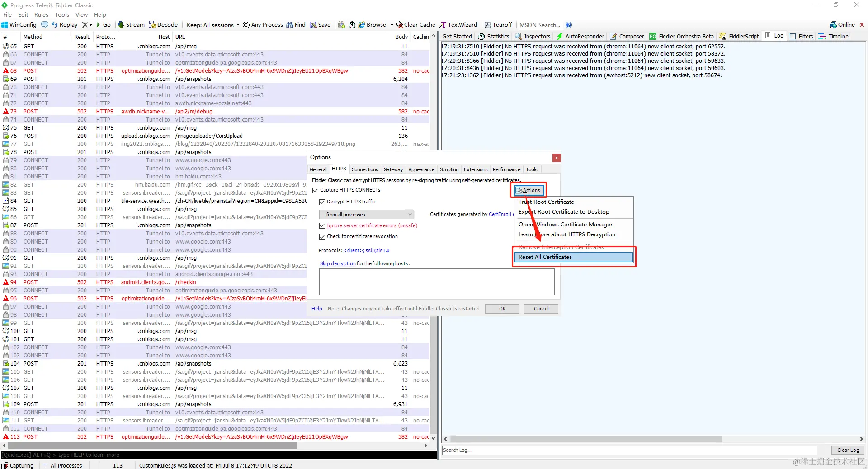The width and height of the screenshot is (868, 469).
Task: Toggle Ignore server certificate errors checkbox
Action: coord(322,226)
